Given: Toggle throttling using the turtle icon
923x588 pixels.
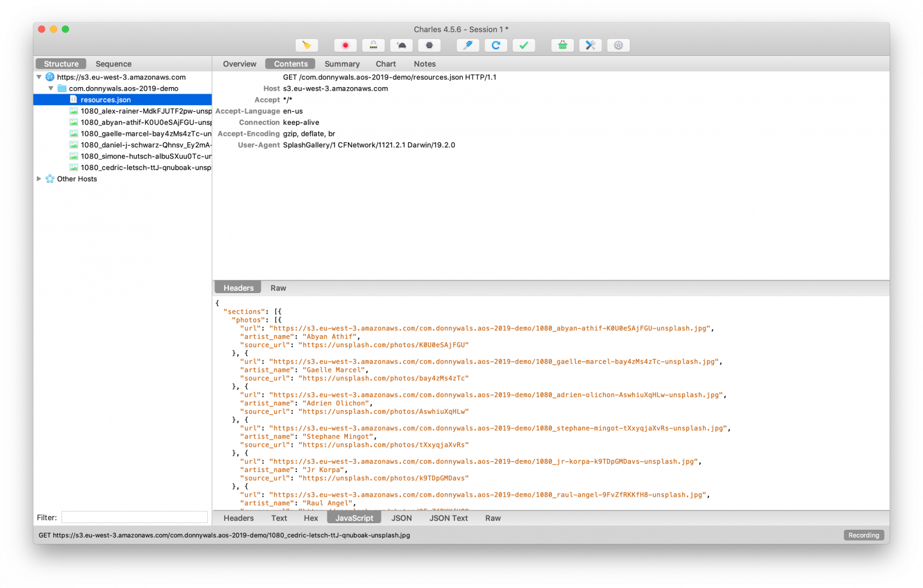Looking at the screenshot, I should [x=401, y=45].
